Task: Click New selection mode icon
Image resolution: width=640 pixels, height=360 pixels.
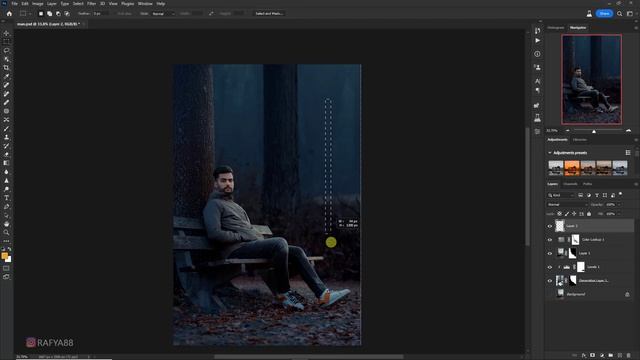Action: (41, 13)
